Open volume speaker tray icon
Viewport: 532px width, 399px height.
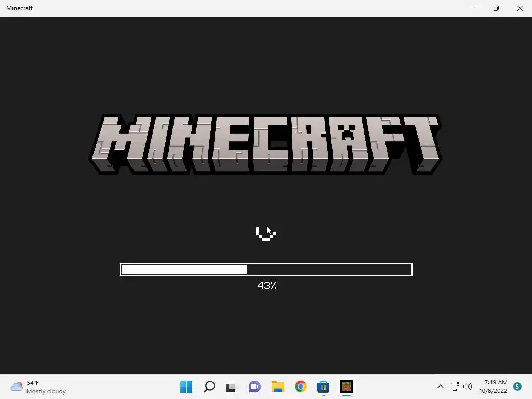coord(468,387)
